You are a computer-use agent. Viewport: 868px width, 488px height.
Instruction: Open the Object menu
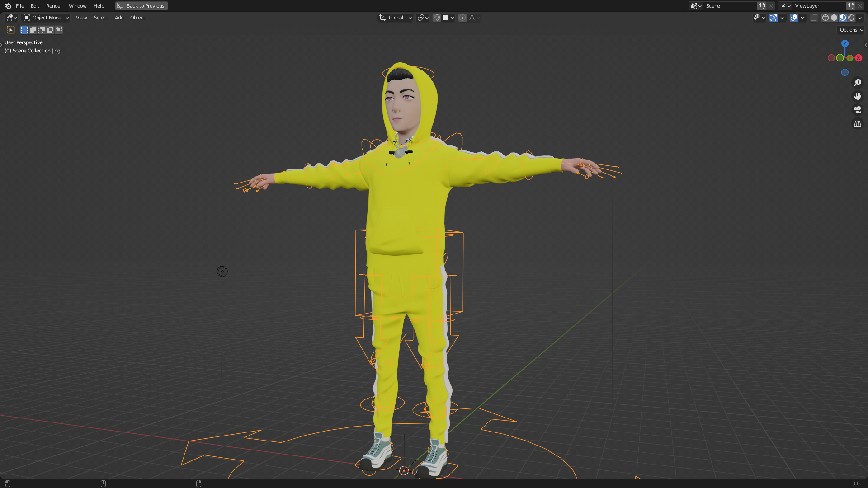(137, 18)
